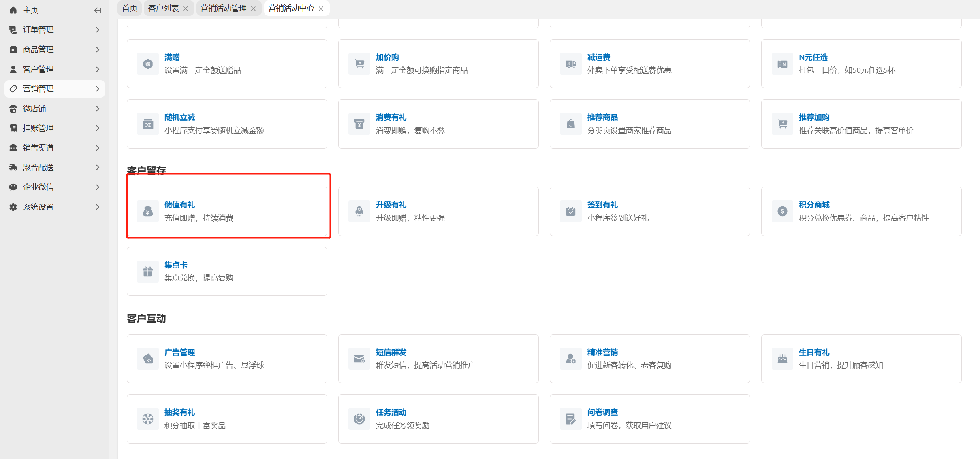Click the 减运费 delivery truck icon
Screen dimensions: 980x459
point(571,64)
